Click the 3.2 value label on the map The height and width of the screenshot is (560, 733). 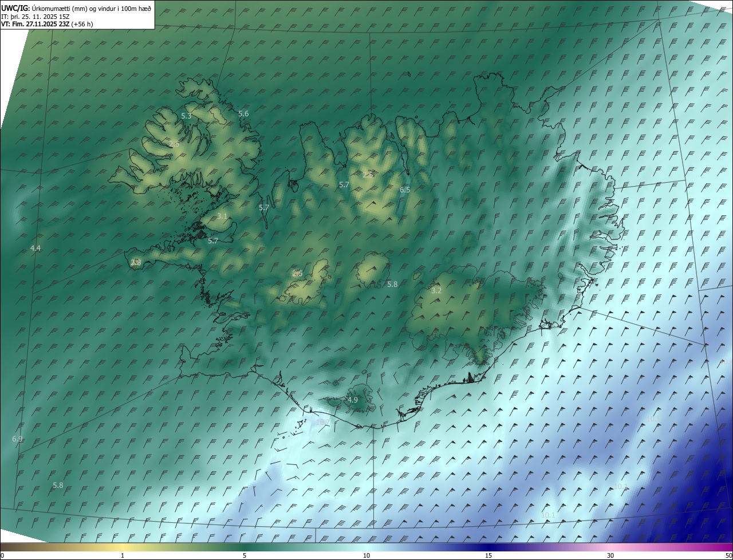pyautogui.click(x=436, y=290)
